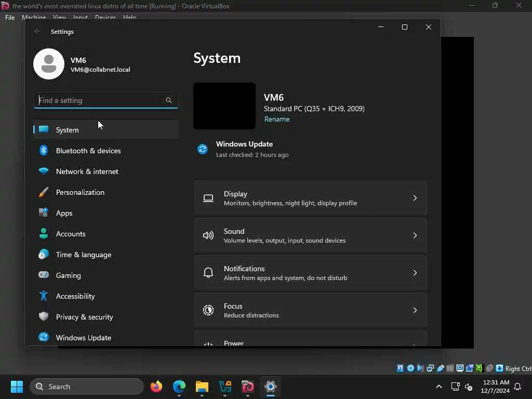532x399 pixels.
Task: Click the VirtualBox audio indicator
Action: point(420,368)
